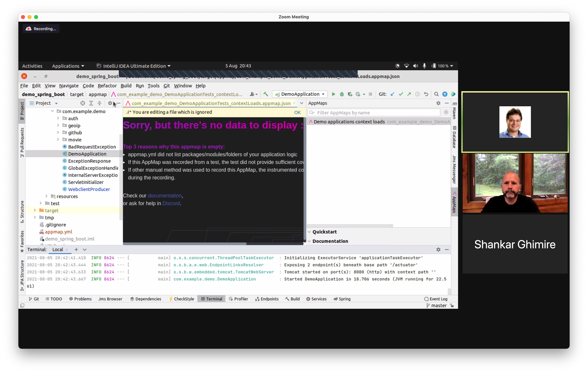Collapse the com.example.demo package
This screenshot has width=588, height=373.
click(52, 111)
